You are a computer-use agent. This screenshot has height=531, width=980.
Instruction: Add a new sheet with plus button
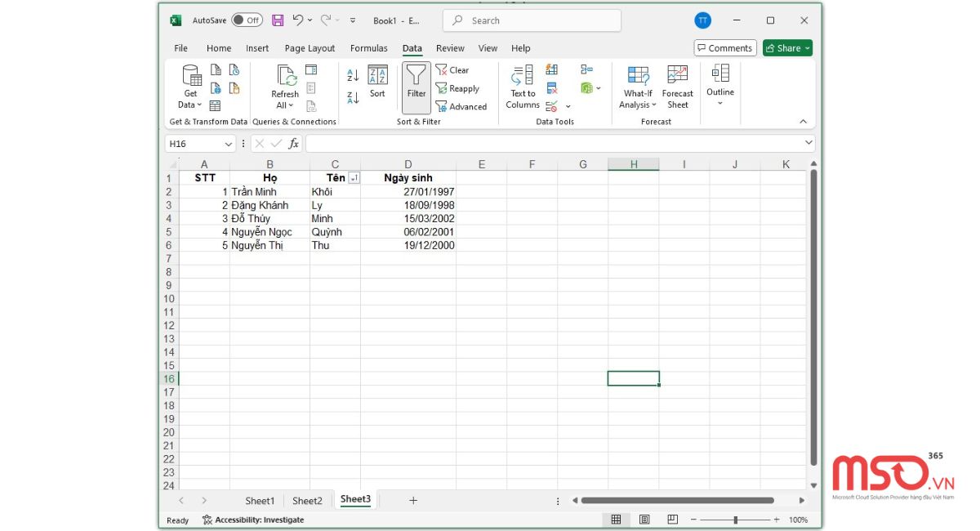(x=413, y=500)
